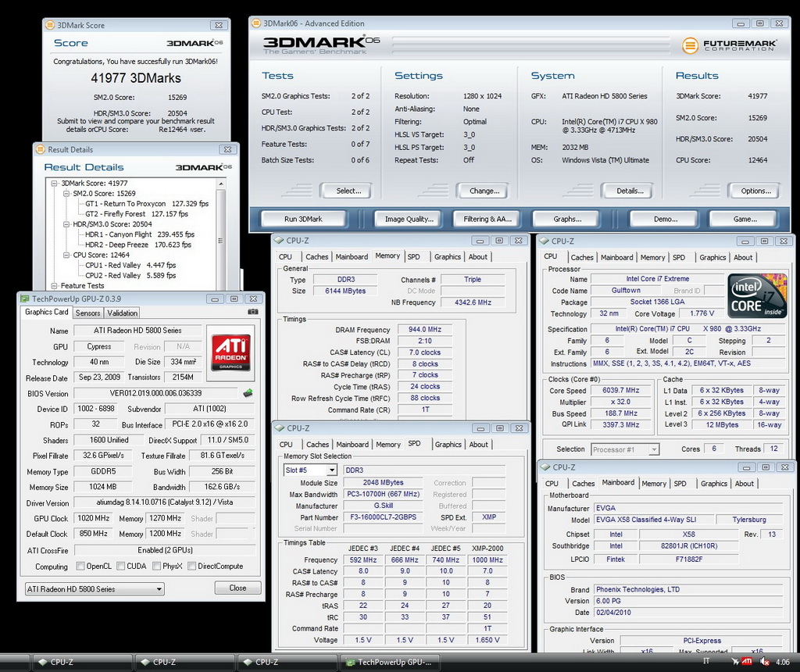Click the GPU-Z BIOS save chip icon
The image size is (800, 672).
click(x=248, y=393)
